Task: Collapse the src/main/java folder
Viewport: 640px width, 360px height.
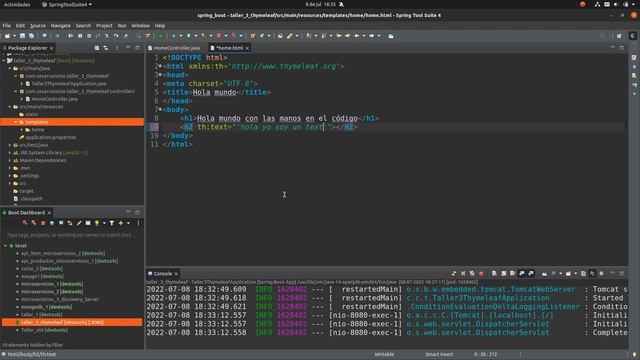Action: [x=10, y=68]
